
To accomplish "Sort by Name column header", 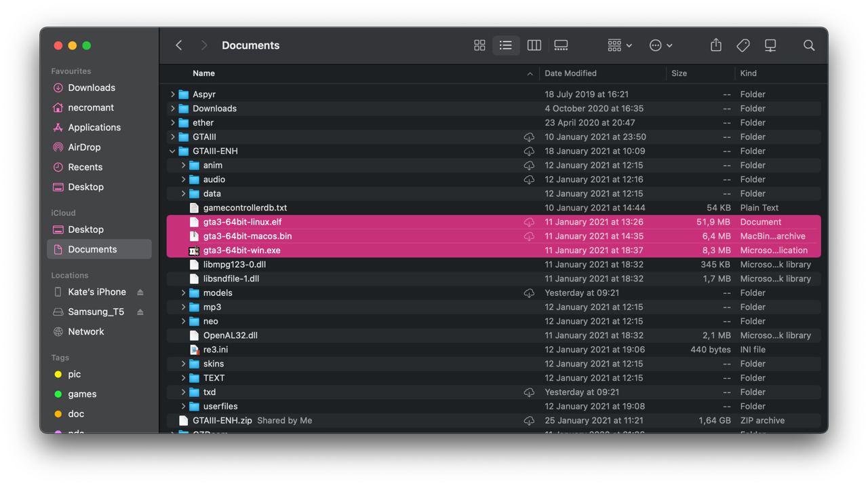I will tap(203, 73).
